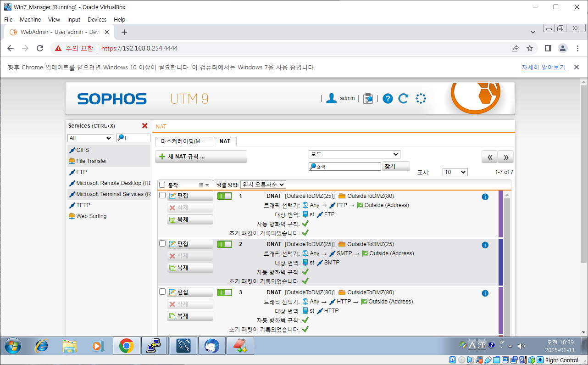Viewport: 588px width, 365px height.
Task: Click the reload arrow icon in header
Action: coord(403,98)
